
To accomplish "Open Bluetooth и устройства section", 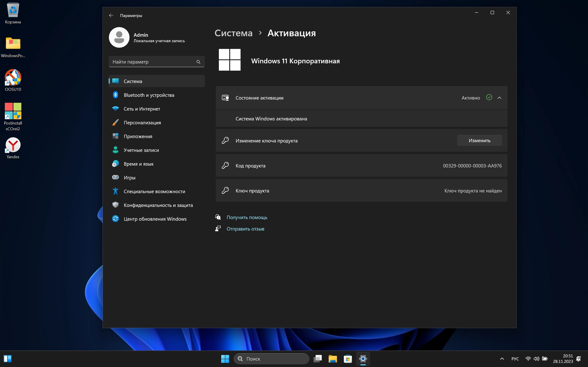I will click(149, 95).
